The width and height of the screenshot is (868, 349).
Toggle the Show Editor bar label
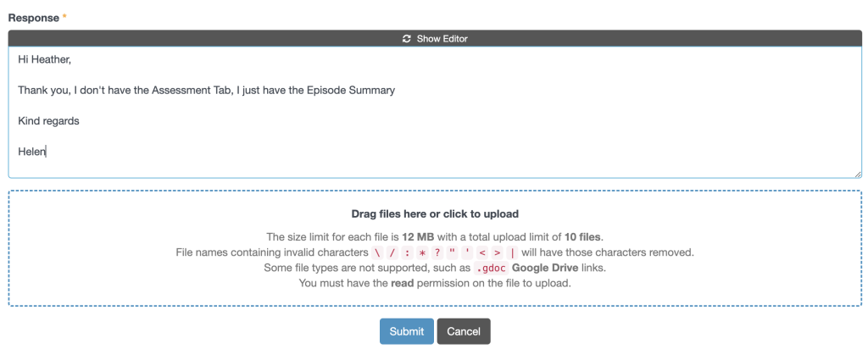pyautogui.click(x=442, y=38)
